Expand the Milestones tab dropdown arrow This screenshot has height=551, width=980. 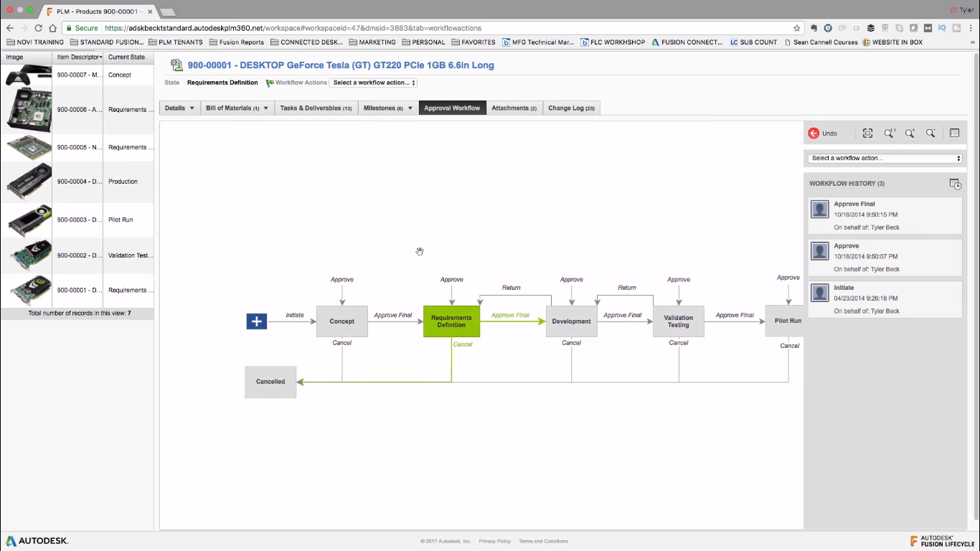pos(410,108)
